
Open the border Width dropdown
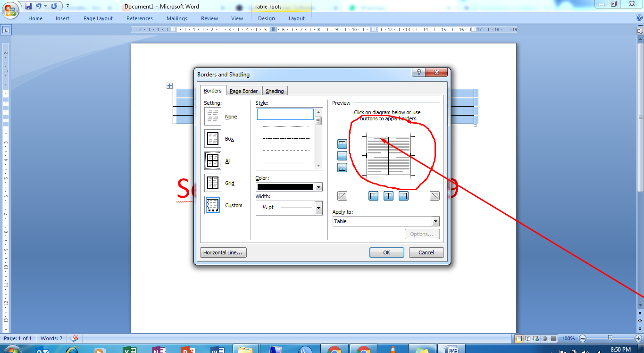[x=319, y=208]
